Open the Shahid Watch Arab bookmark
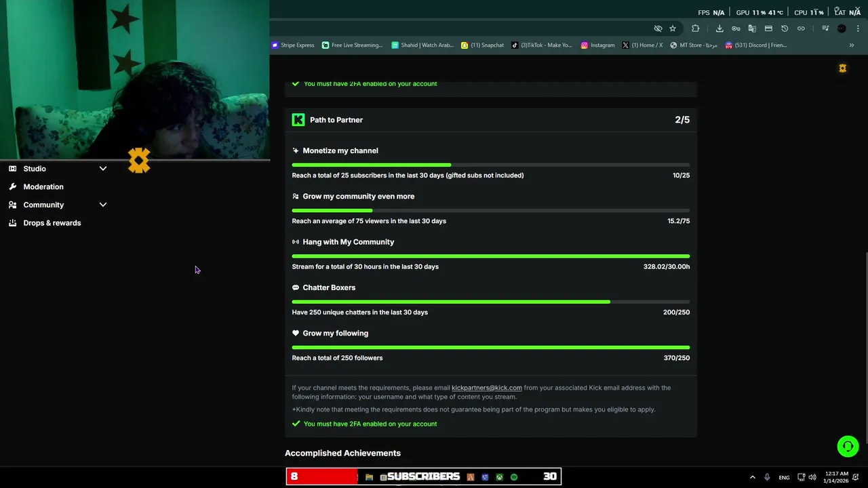 [422, 45]
